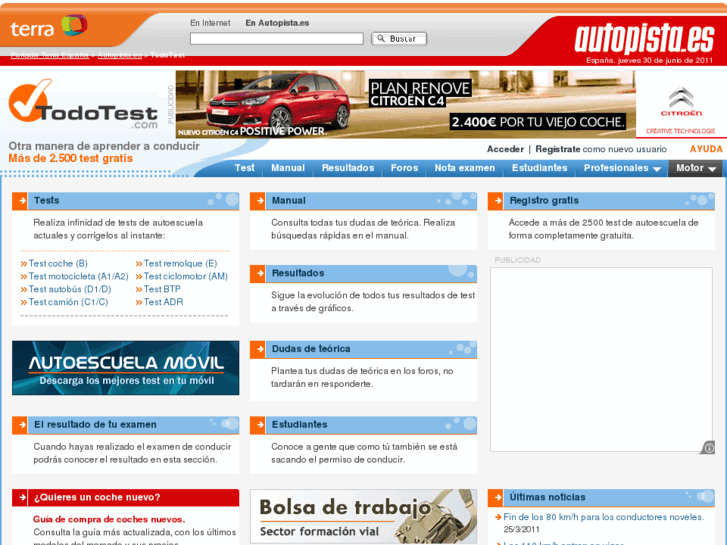727x545 pixels.
Task: Click the arrow icon beside Estudiantes heading
Action: click(x=258, y=425)
